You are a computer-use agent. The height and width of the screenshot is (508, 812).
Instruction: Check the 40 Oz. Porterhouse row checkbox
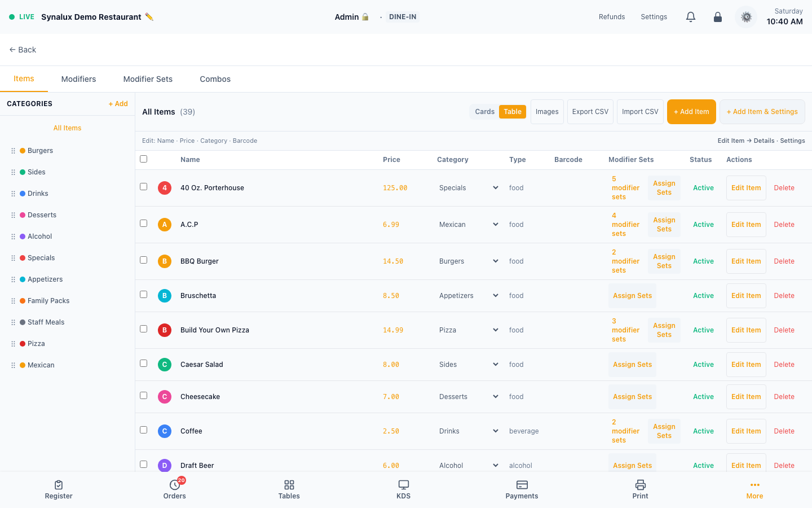click(x=143, y=187)
